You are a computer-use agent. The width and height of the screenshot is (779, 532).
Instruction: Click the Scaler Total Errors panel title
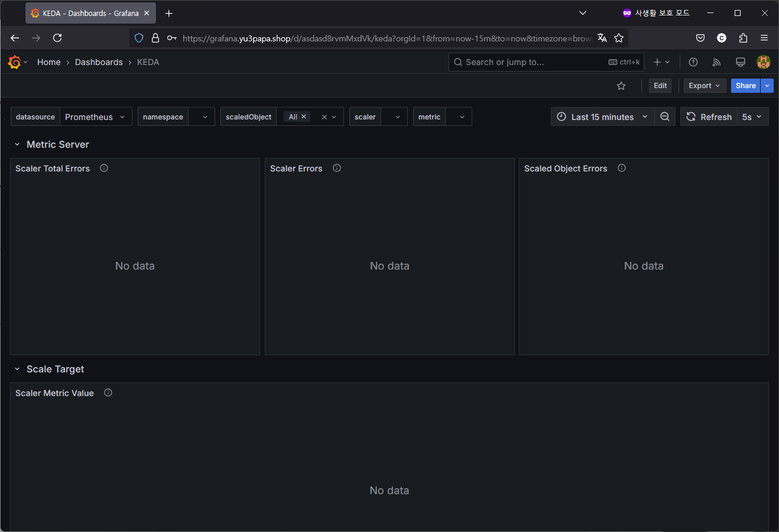pos(53,168)
